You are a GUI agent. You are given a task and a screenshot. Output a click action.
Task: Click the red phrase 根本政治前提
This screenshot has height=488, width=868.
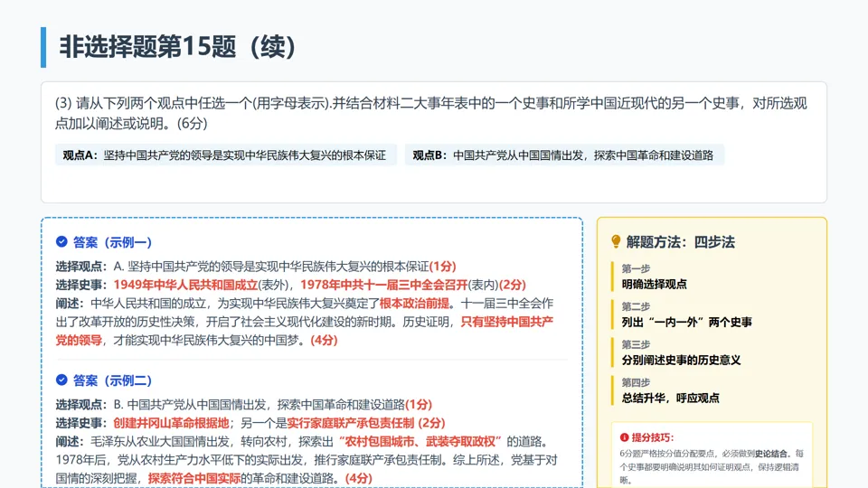414,304
